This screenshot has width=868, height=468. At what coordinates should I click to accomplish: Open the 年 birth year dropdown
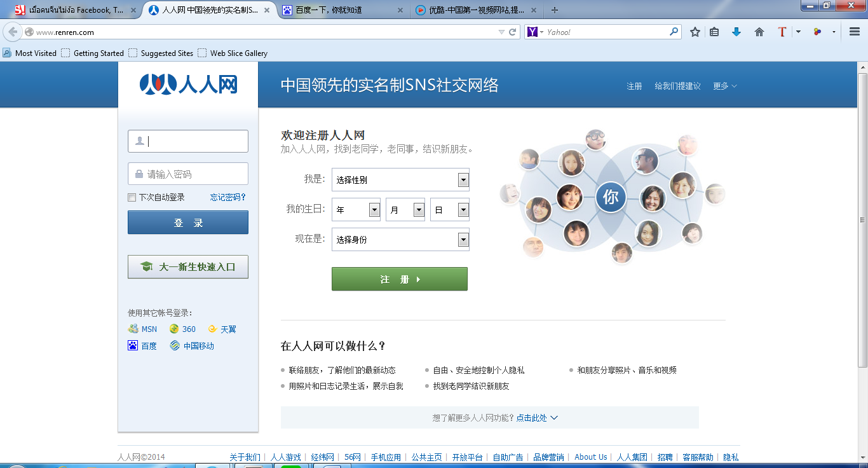tap(356, 210)
